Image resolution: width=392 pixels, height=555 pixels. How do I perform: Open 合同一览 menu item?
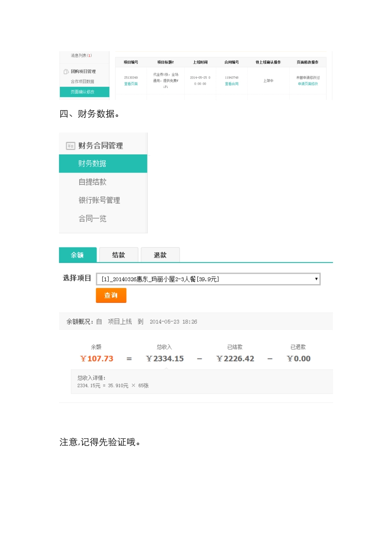click(92, 218)
